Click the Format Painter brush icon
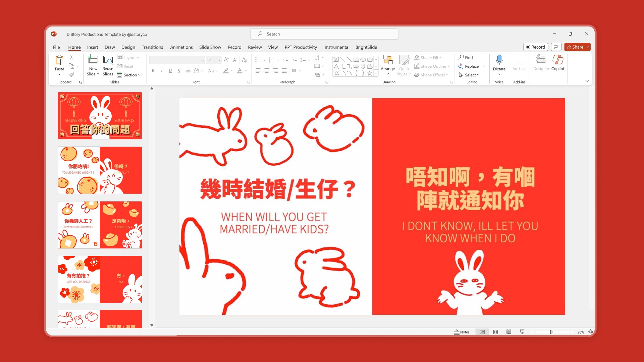The height and width of the screenshot is (362, 644). point(71,74)
